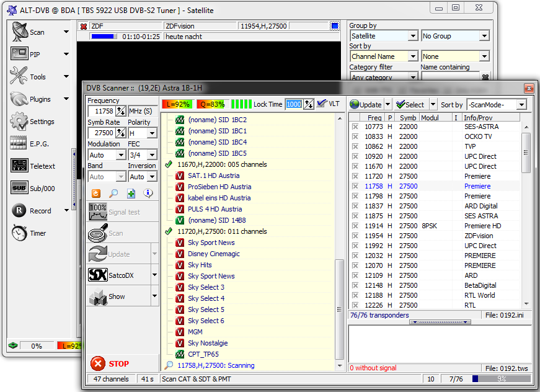540x392 pixels.
Task: Open the Inversion Auto dropdown
Action: pyautogui.click(x=152, y=177)
